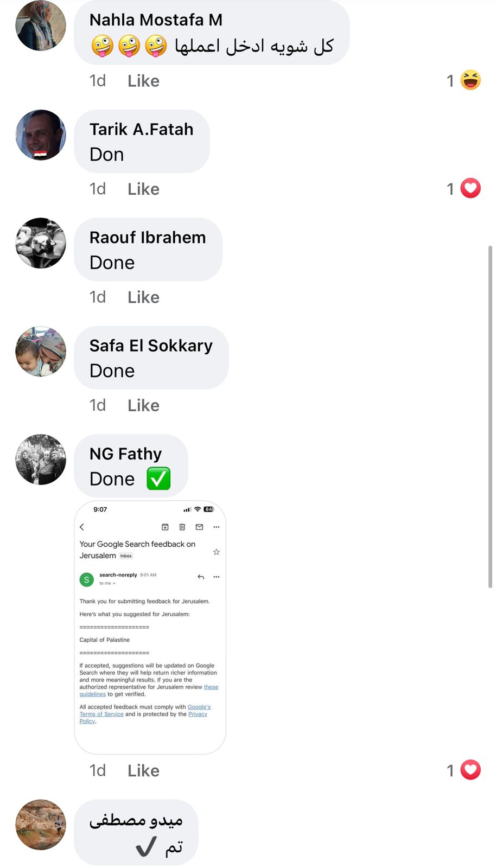
Task: Tap Raouf Ibrahem's profile avatar
Action: tap(41, 243)
